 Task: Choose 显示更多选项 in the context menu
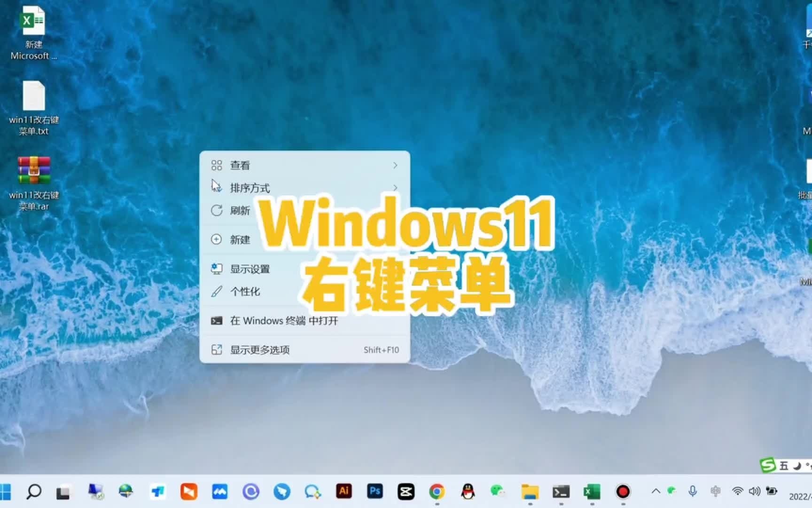(x=304, y=350)
